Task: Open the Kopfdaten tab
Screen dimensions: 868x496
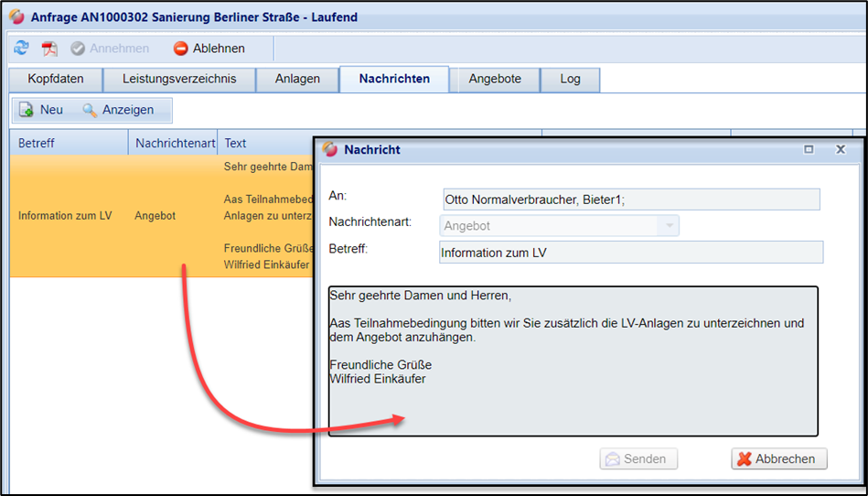Action: (x=55, y=79)
